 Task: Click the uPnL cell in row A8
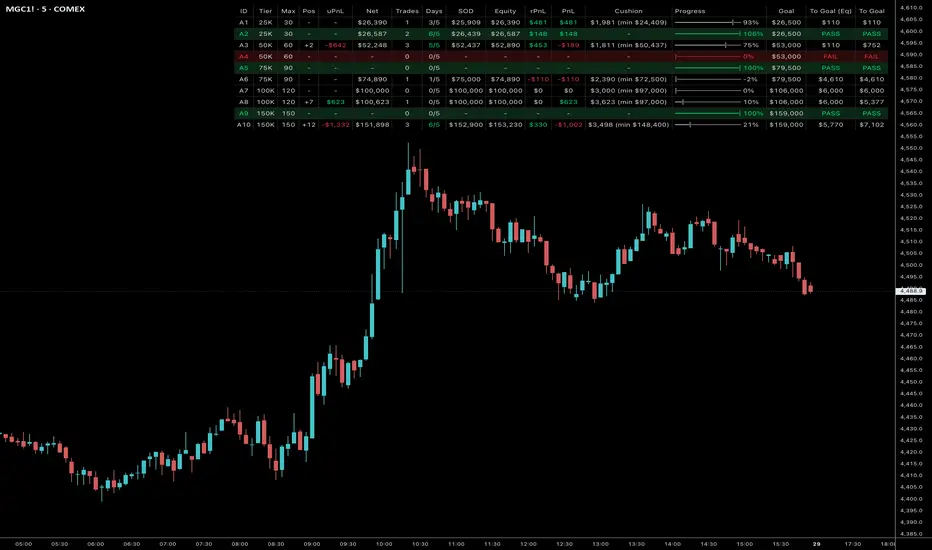335,102
